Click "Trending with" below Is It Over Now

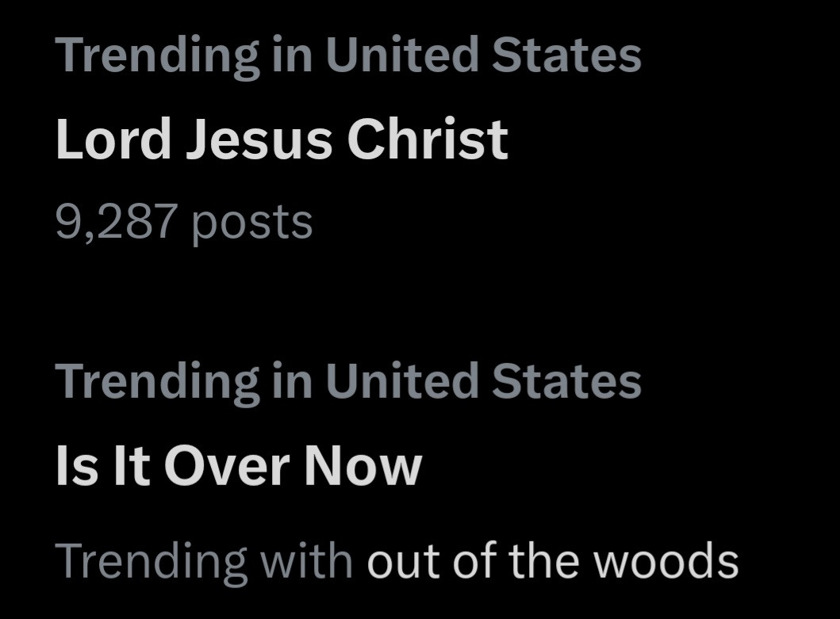coord(204,560)
